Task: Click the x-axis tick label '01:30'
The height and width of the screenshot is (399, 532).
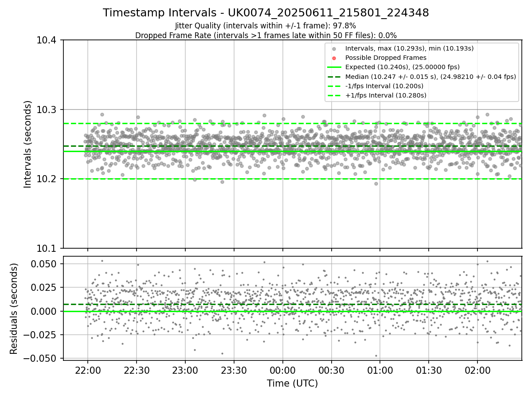Action: click(429, 370)
